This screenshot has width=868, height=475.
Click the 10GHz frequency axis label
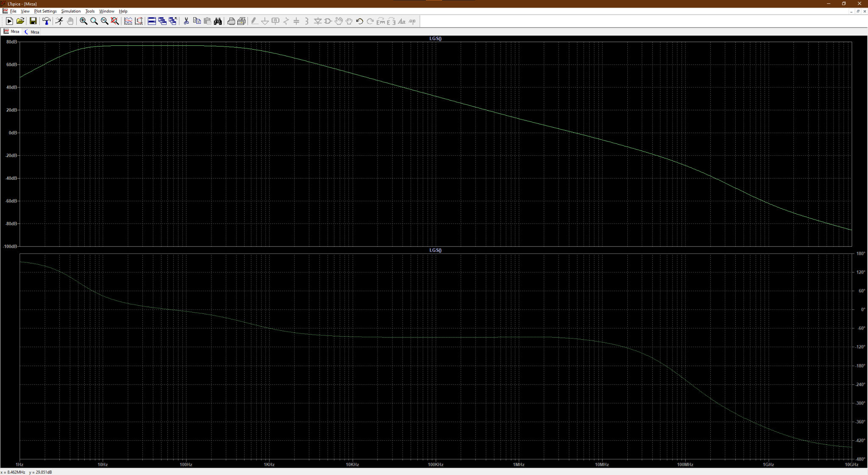point(851,465)
